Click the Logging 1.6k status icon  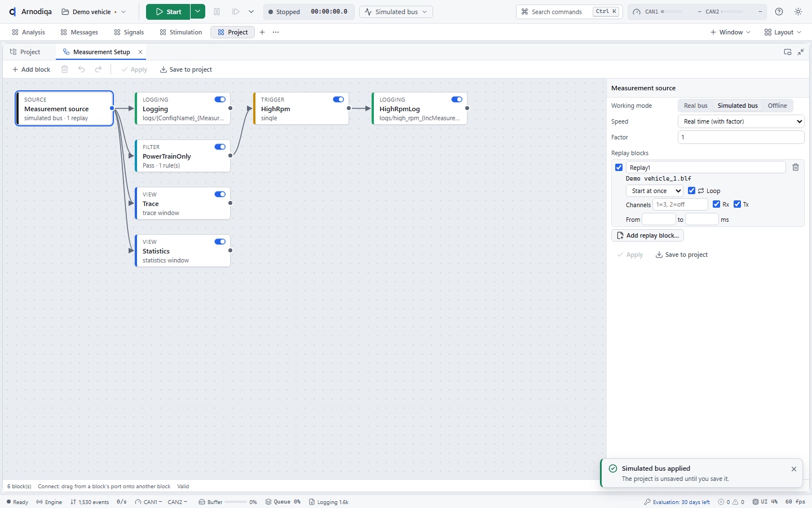pyautogui.click(x=329, y=502)
